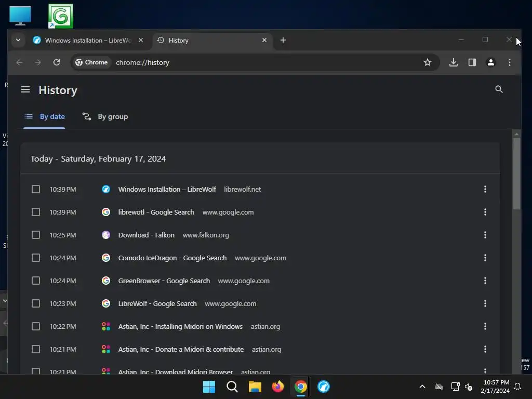
Task: Reload the current page
Action: click(x=57, y=62)
